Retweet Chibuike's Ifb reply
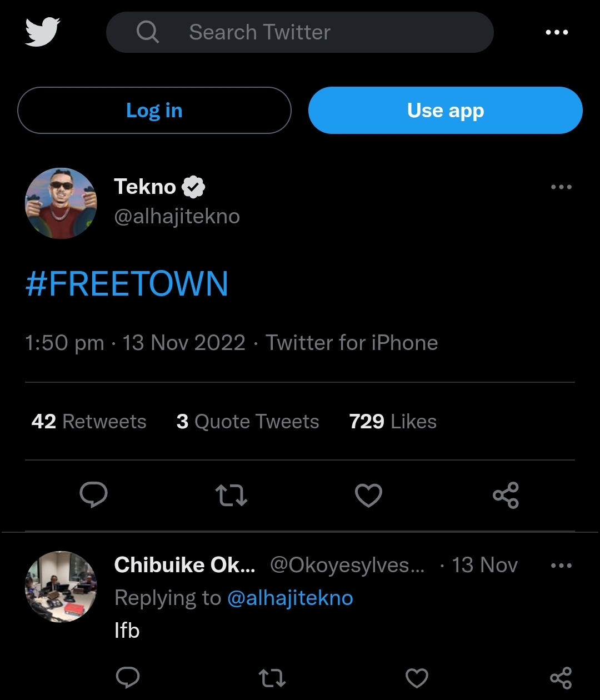 272,678
